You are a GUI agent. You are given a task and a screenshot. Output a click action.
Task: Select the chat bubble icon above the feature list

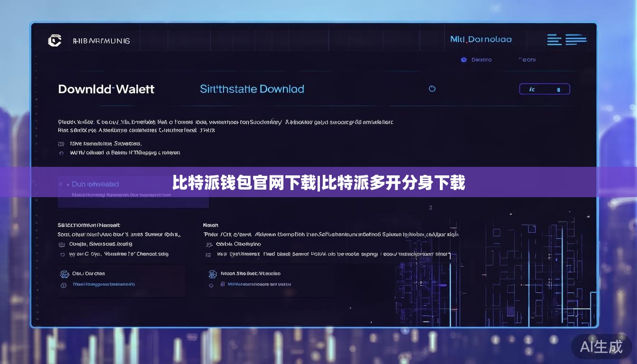coord(61,143)
